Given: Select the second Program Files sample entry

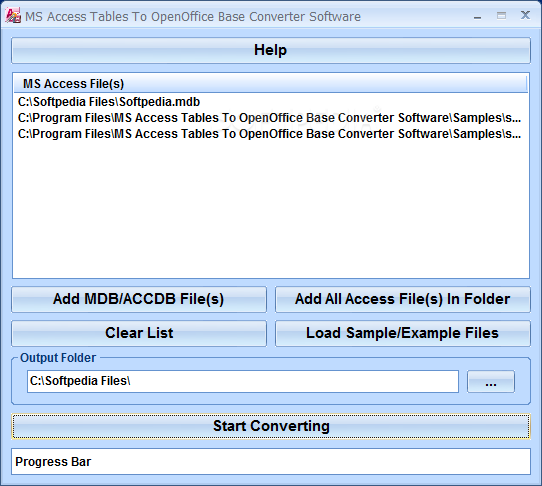Looking at the screenshot, I should click(x=271, y=118).
